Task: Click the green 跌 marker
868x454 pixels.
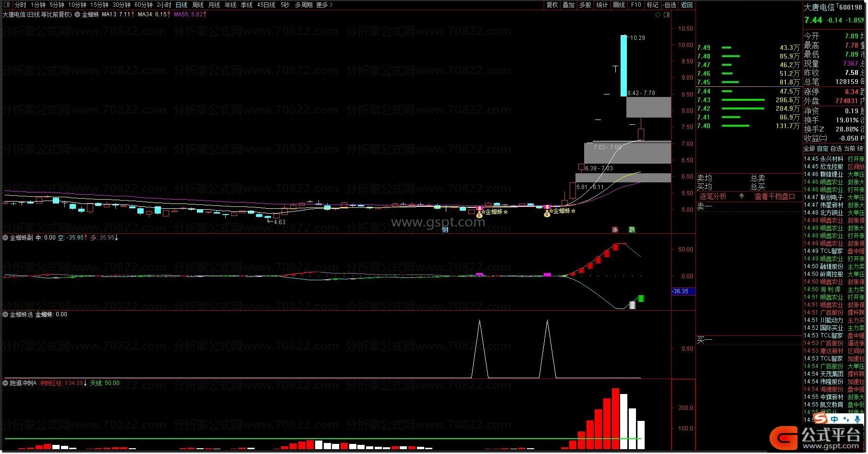Action: (x=632, y=230)
